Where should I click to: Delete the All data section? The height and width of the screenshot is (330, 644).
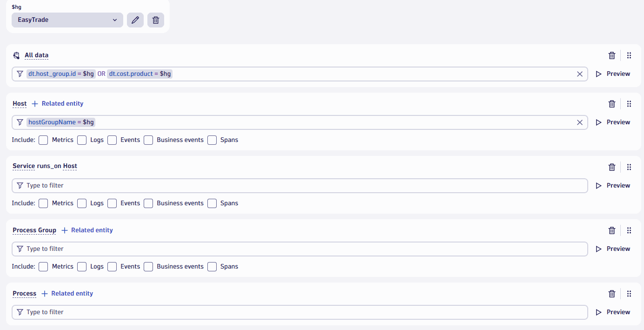(x=612, y=55)
